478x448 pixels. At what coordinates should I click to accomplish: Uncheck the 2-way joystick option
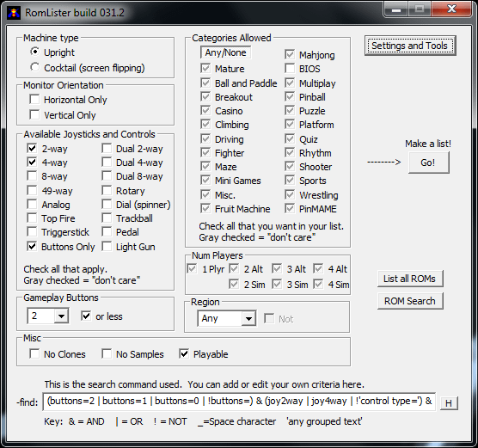pos(32,148)
